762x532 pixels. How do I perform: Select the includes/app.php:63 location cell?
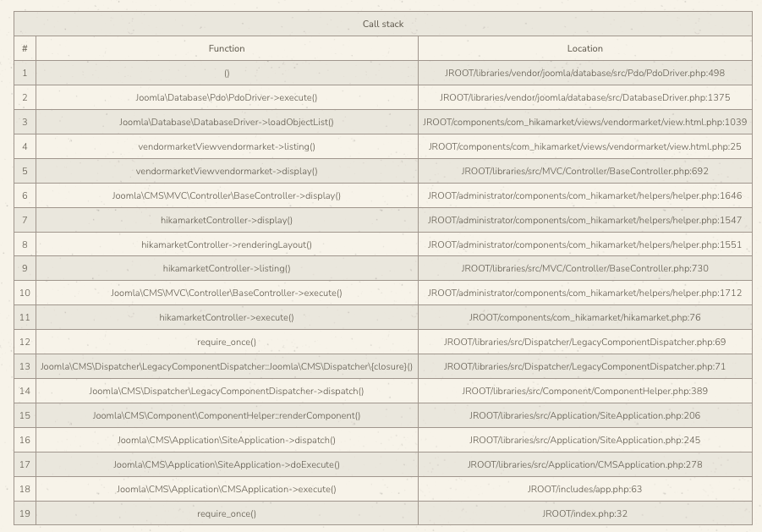coord(584,489)
